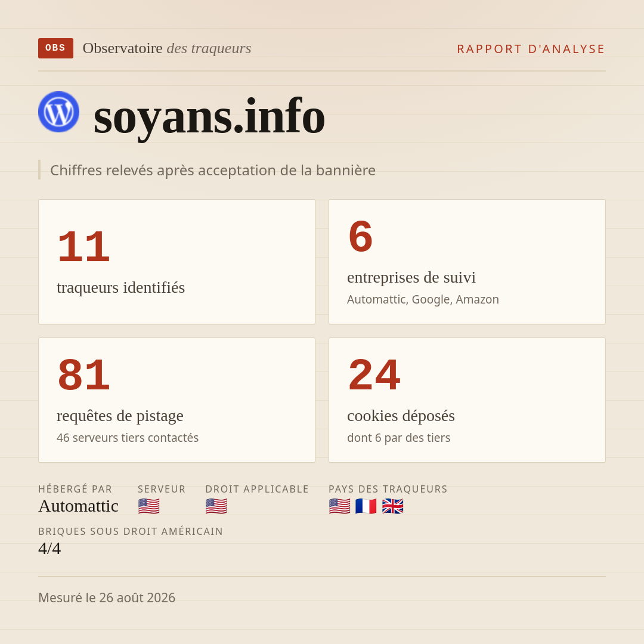Click the entreprises de suivi label
644x644 pixels.
point(411,277)
